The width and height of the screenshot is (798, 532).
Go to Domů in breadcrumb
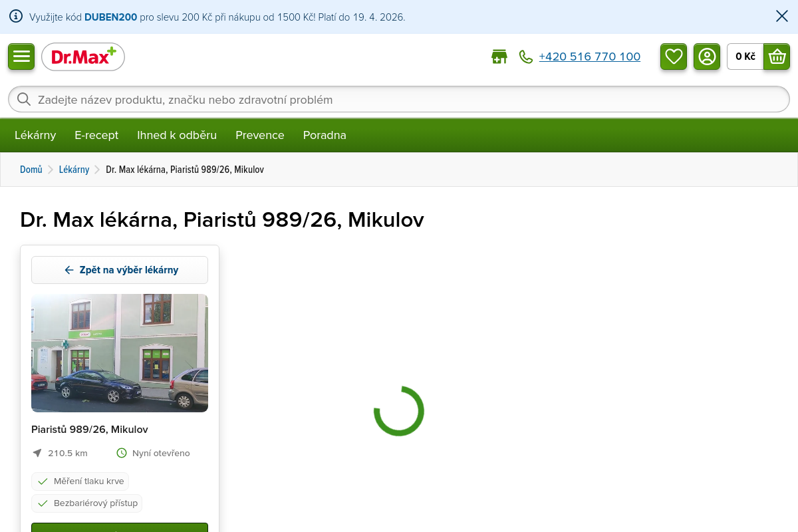pyautogui.click(x=31, y=170)
